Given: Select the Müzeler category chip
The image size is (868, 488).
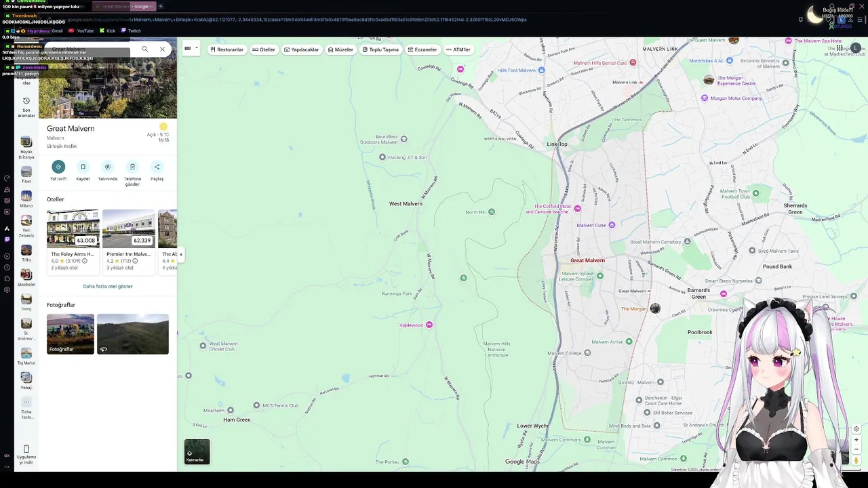Looking at the screenshot, I should pos(340,49).
